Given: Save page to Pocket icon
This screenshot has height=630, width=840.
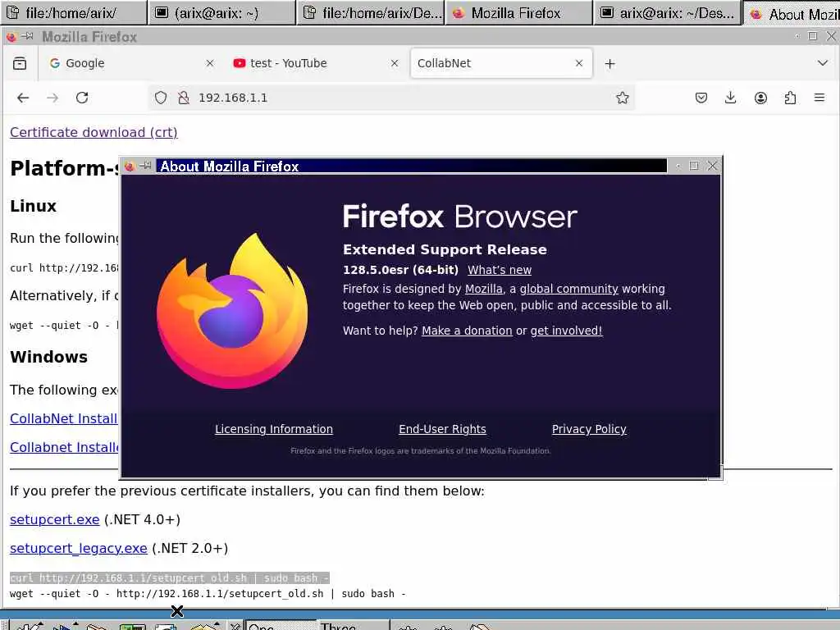Looking at the screenshot, I should click(x=701, y=98).
